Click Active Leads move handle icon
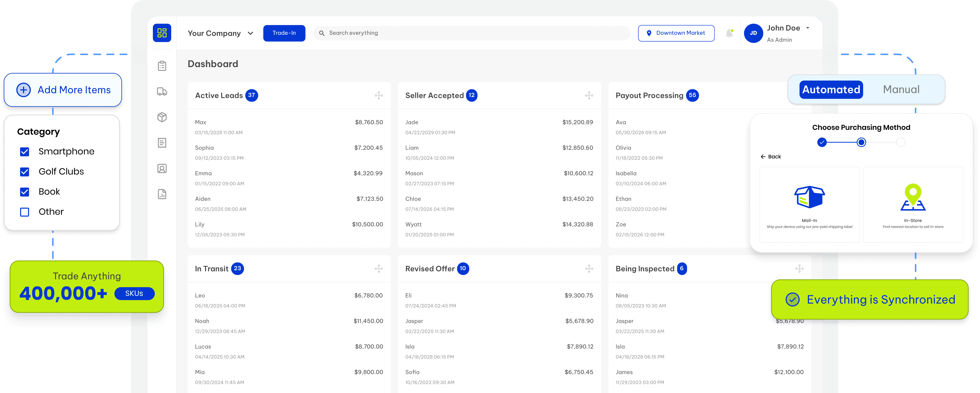Viewport: 980px width, 393px height. click(379, 95)
